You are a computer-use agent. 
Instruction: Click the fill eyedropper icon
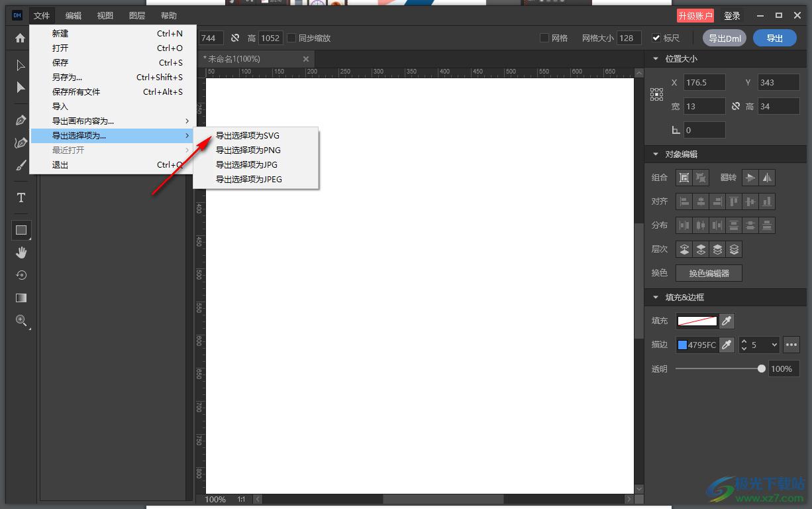(727, 321)
